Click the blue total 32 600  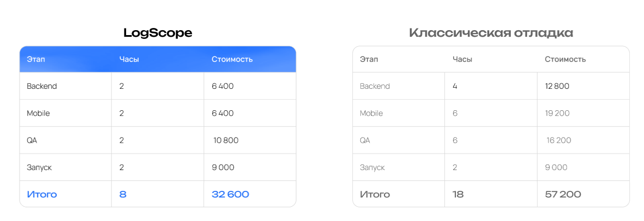[230, 194]
